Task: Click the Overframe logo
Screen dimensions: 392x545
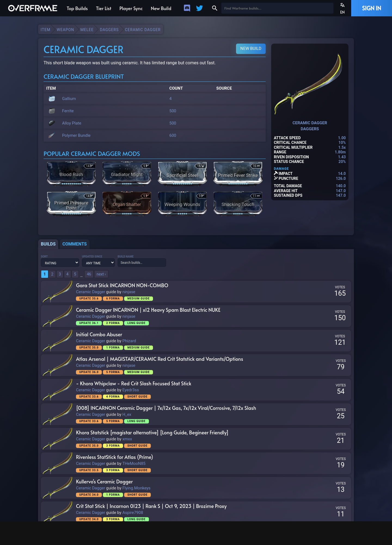Action: (x=33, y=8)
